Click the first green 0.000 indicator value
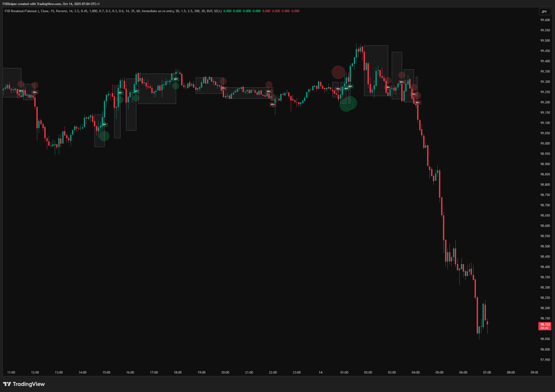The image size is (555, 392). pyautogui.click(x=227, y=11)
